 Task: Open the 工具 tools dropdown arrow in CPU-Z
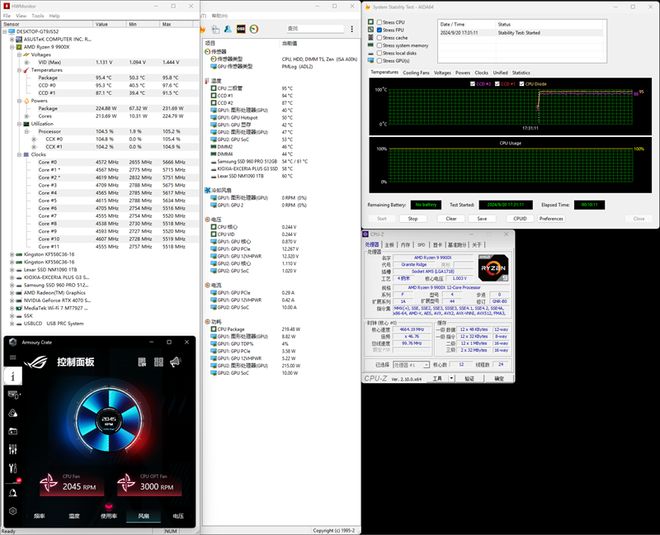point(452,378)
